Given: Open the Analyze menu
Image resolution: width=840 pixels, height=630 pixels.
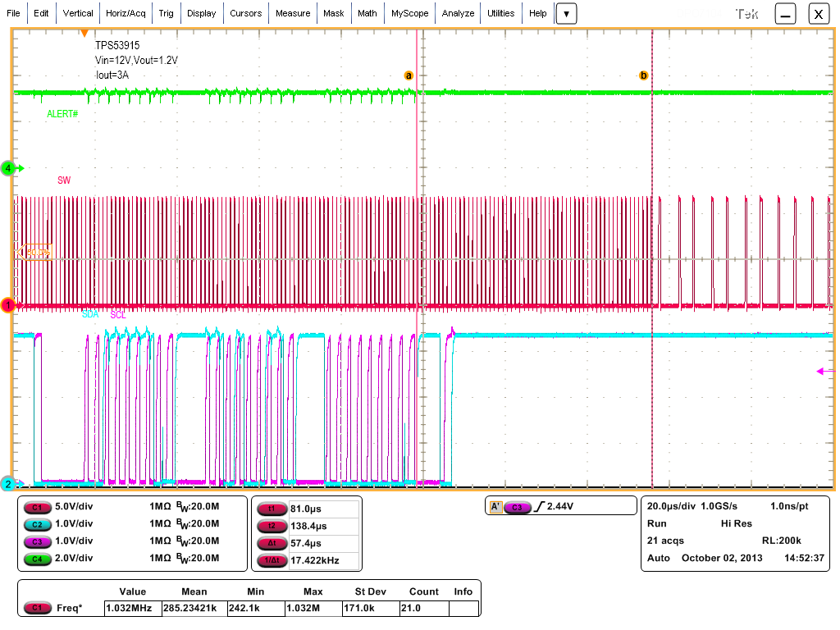Looking at the screenshot, I should (458, 12).
